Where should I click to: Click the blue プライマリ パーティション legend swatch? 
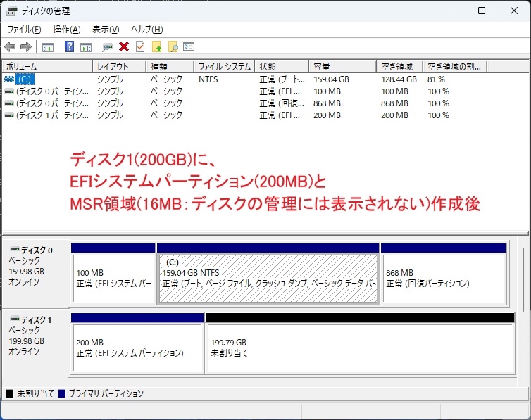coord(62,394)
